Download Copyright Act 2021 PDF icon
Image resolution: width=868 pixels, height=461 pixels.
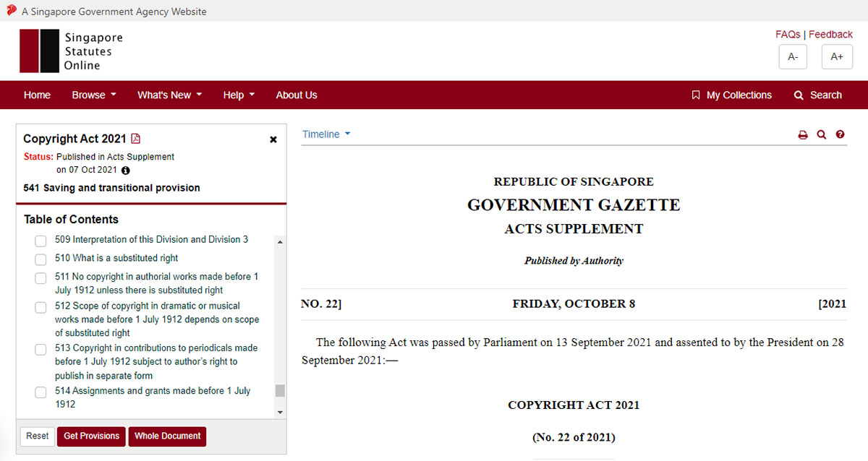pos(135,139)
